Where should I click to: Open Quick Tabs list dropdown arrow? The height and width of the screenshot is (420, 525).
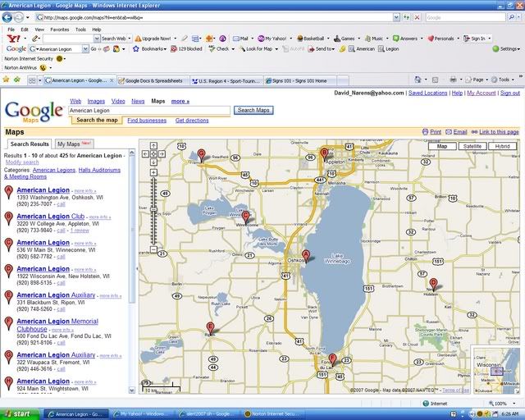[x=40, y=80]
